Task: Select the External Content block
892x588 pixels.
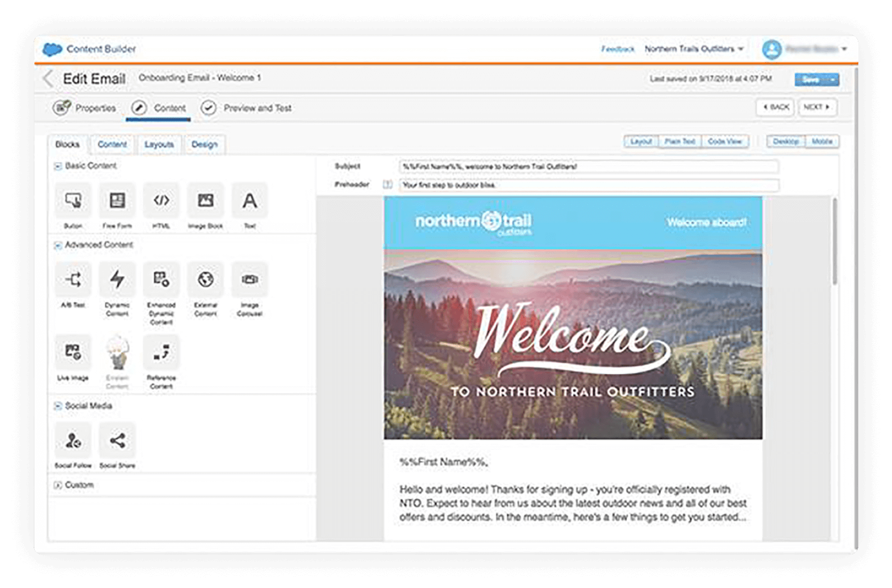Action: click(x=206, y=279)
